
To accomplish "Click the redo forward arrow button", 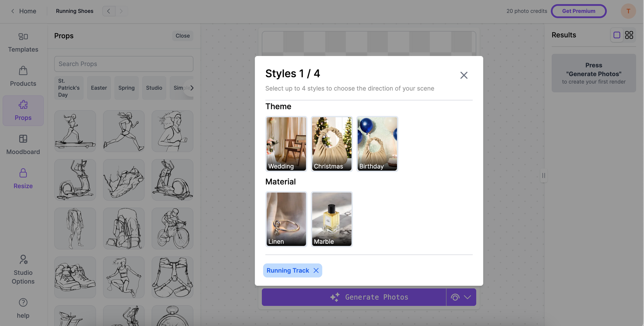I will (121, 11).
